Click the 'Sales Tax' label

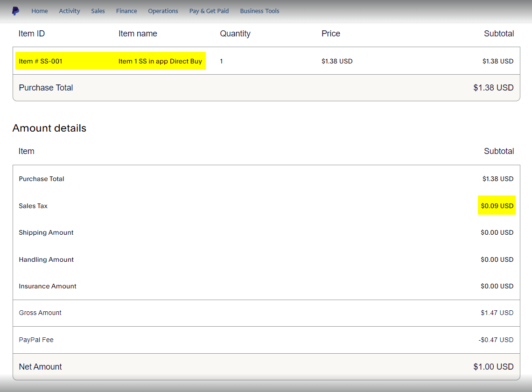click(x=33, y=206)
